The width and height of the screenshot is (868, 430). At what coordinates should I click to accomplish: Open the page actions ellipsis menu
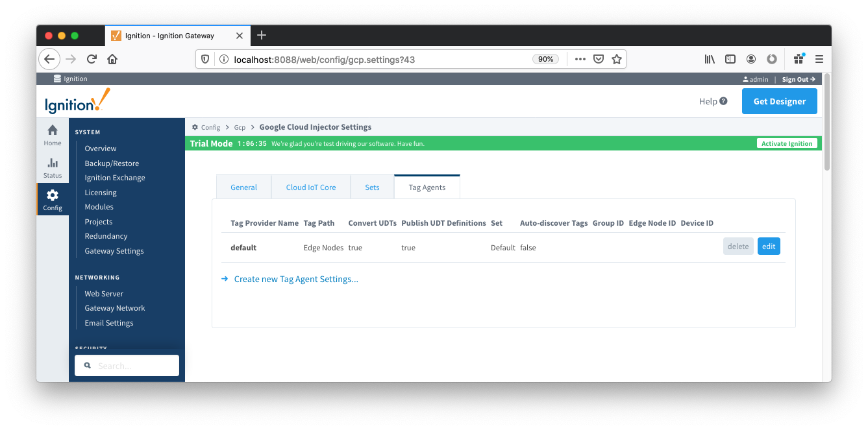(580, 59)
